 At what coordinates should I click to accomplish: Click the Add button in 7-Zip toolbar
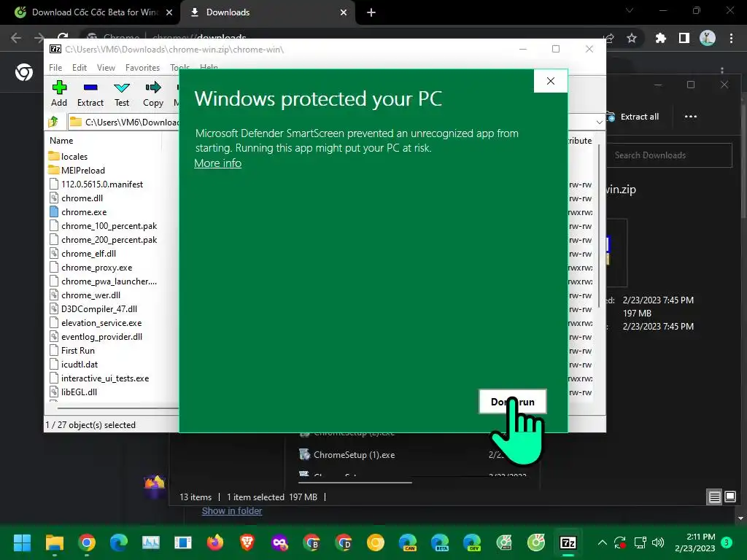pyautogui.click(x=59, y=93)
